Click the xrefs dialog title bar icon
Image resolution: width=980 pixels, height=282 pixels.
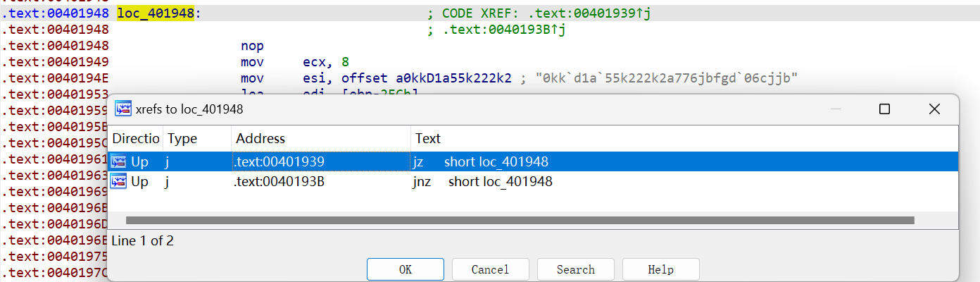(x=123, y=109)
